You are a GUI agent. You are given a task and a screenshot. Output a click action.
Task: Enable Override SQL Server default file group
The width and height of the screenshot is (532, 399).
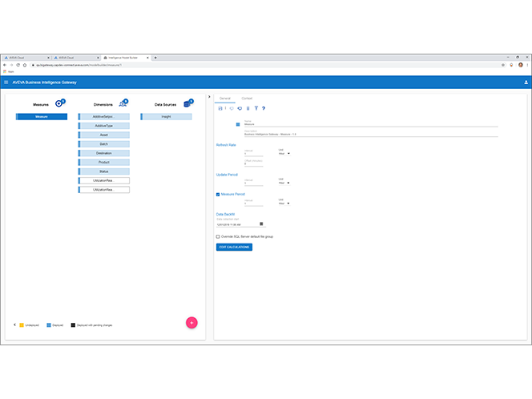[x=218, y=236]
